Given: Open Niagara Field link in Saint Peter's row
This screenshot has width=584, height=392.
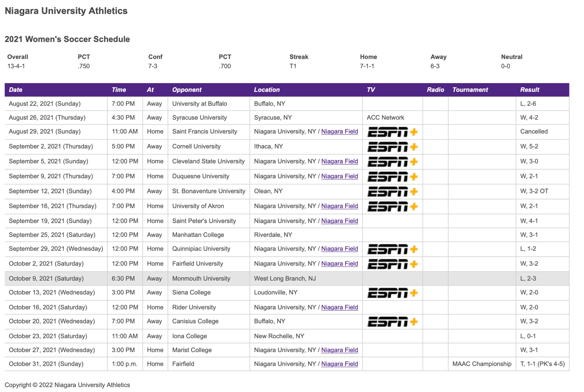Looking at the screenshot, I should click(339, 221).
